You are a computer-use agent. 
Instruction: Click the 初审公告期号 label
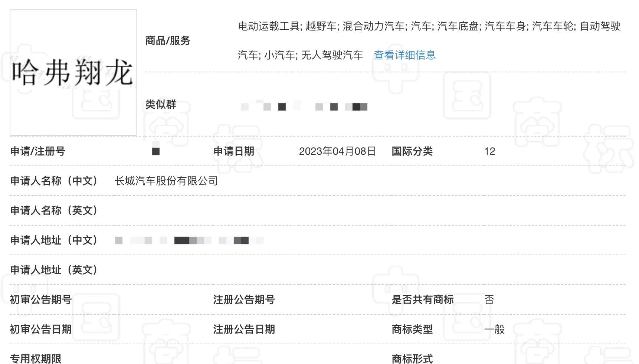click(41, 299)
